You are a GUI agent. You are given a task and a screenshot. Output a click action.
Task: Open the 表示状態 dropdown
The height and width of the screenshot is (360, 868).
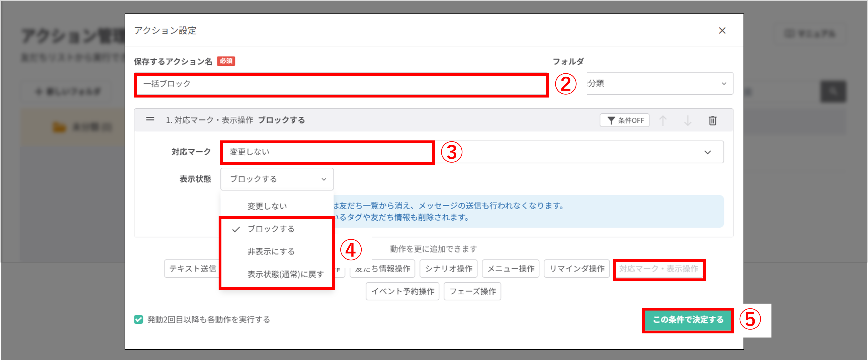(x=277, y=179)
